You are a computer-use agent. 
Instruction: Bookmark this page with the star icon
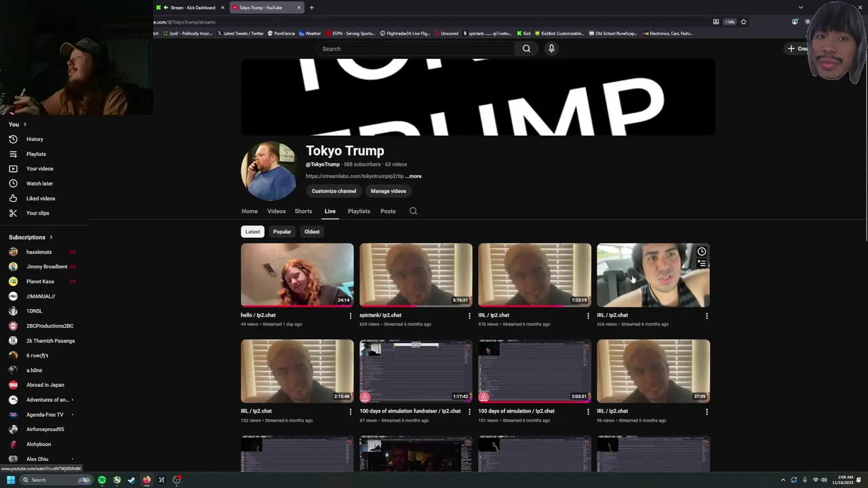tap(743, 22)
